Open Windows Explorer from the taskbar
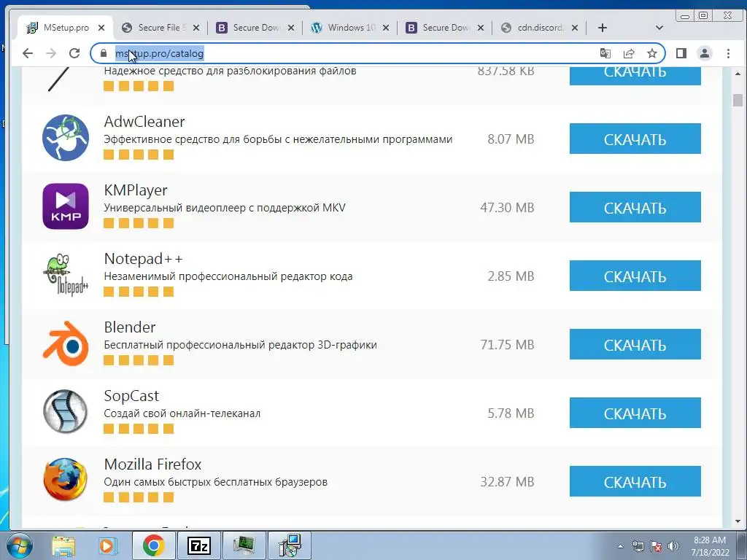This screenshot has height=560, width=747. coord(63,545)
